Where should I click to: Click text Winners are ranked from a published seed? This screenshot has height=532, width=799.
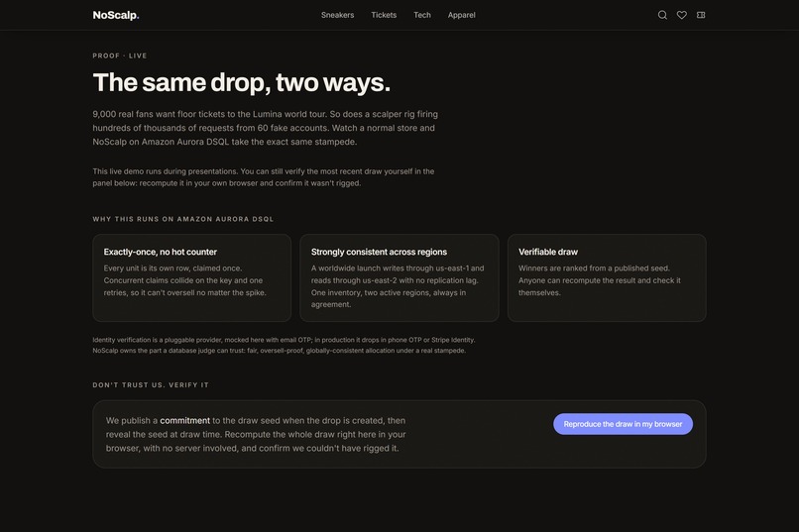(x=599, y=280)
